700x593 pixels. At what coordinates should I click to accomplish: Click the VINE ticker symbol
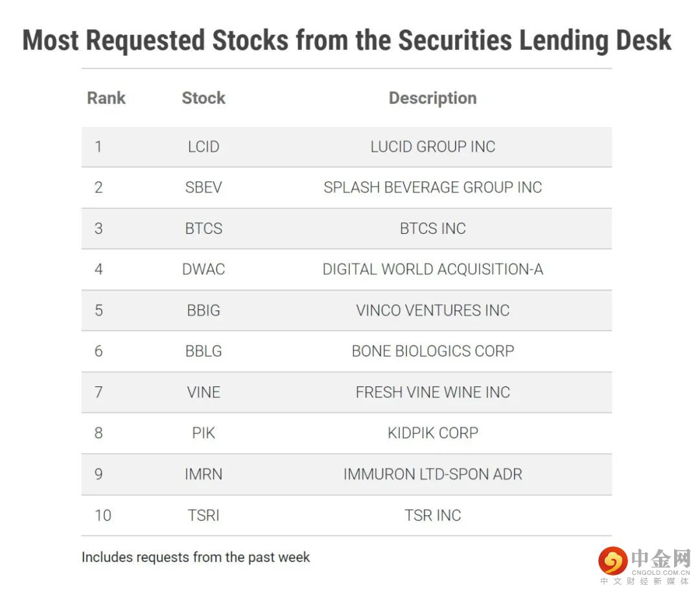pos(204,392)
